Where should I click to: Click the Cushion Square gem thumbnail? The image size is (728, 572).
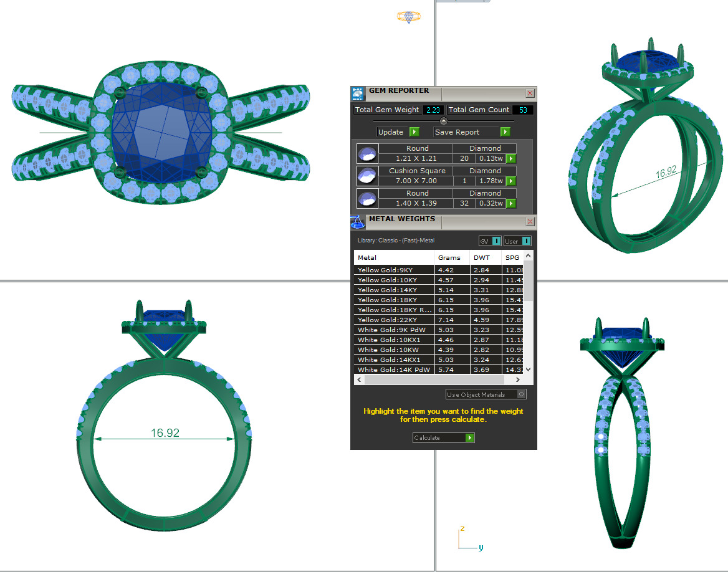coord(367,176)
